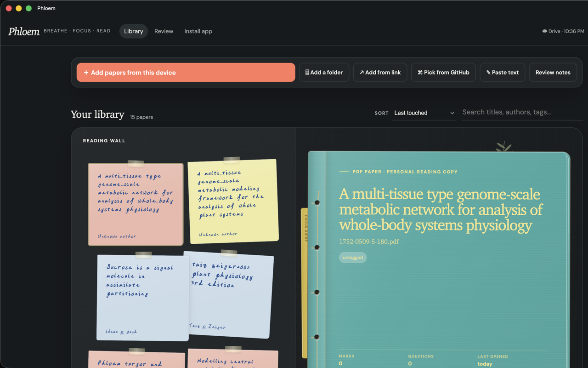Click the 1752-0509-5-180.pdf file name

[369, 241]
